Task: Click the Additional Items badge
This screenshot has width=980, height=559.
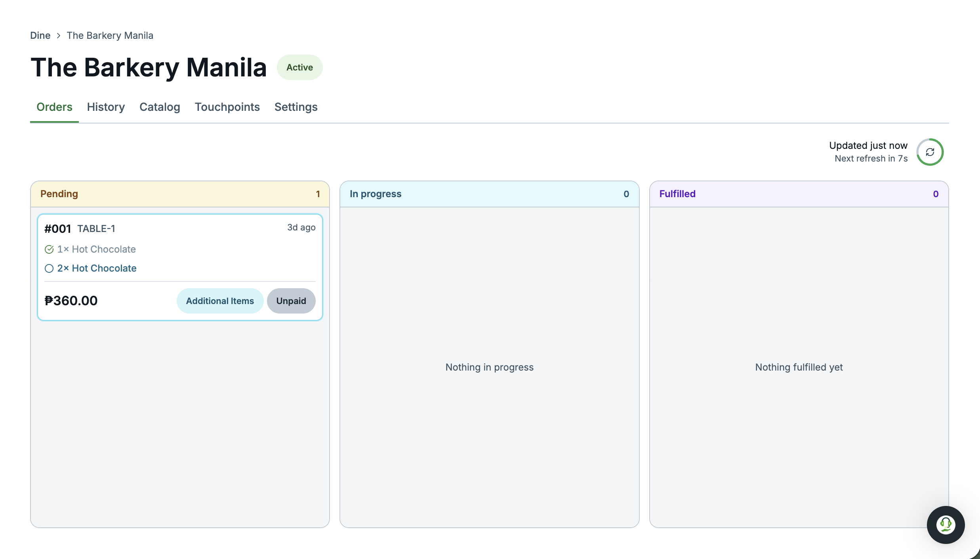Action: pyautogui.click(x=220, y=301)
